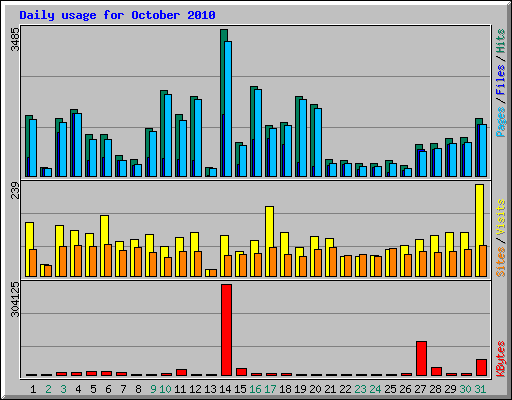This screenshot has width=512, height=400.
Task: Click the 239 visits axis label
Action: point(15,191)
